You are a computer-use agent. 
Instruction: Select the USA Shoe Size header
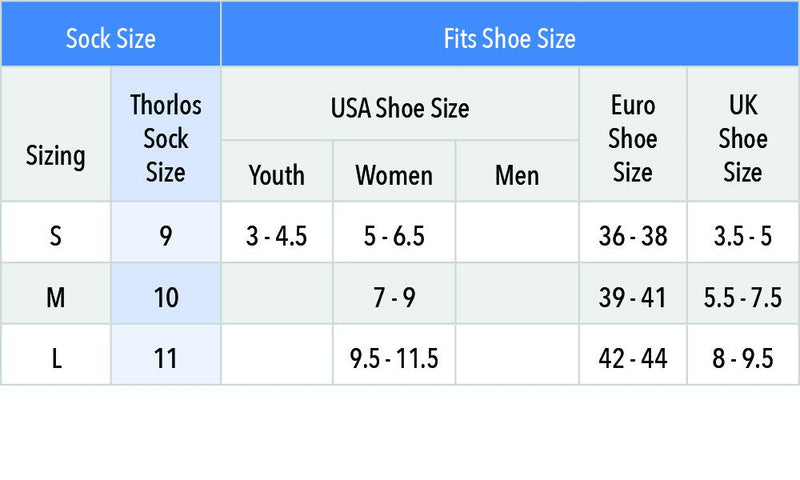400,104
